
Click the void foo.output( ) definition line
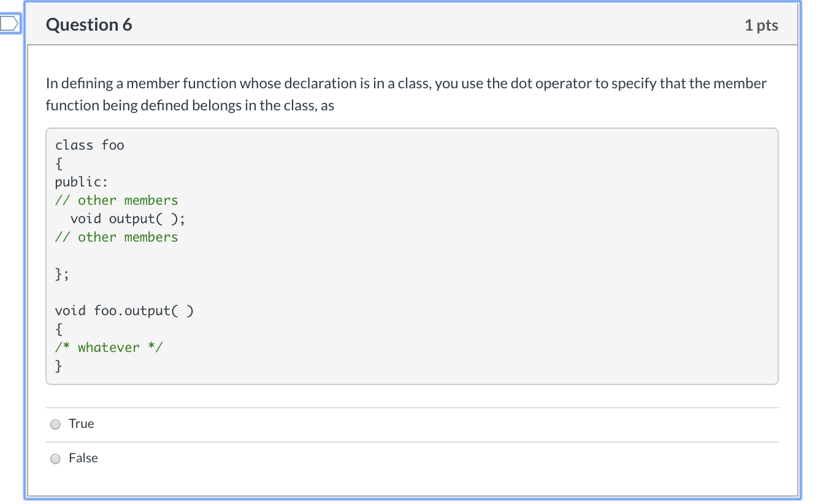point(124,310)
